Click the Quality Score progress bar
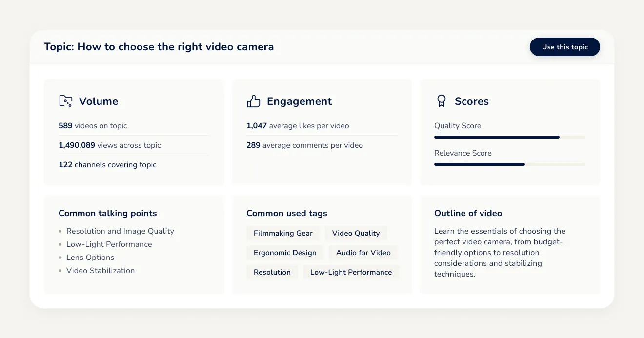Screen dimensions: 644x338 tap(509, 137)
